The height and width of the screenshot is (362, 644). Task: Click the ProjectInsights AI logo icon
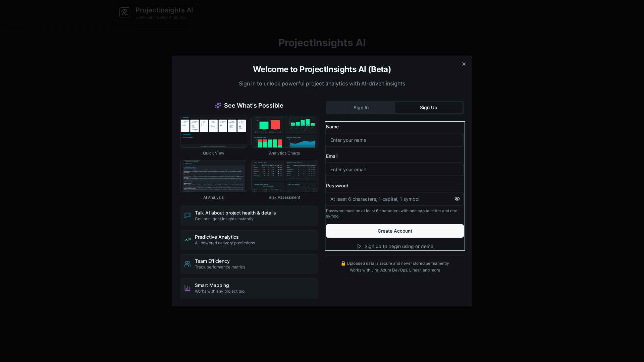click(124, 13)
